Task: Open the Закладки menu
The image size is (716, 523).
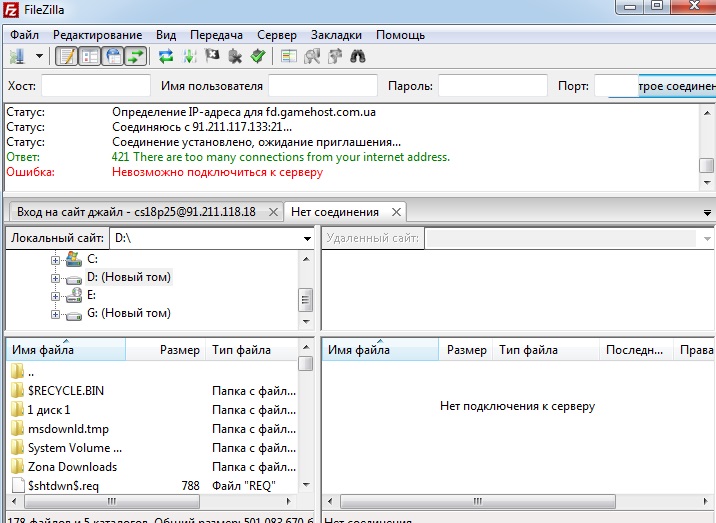Action: (336, 35)
